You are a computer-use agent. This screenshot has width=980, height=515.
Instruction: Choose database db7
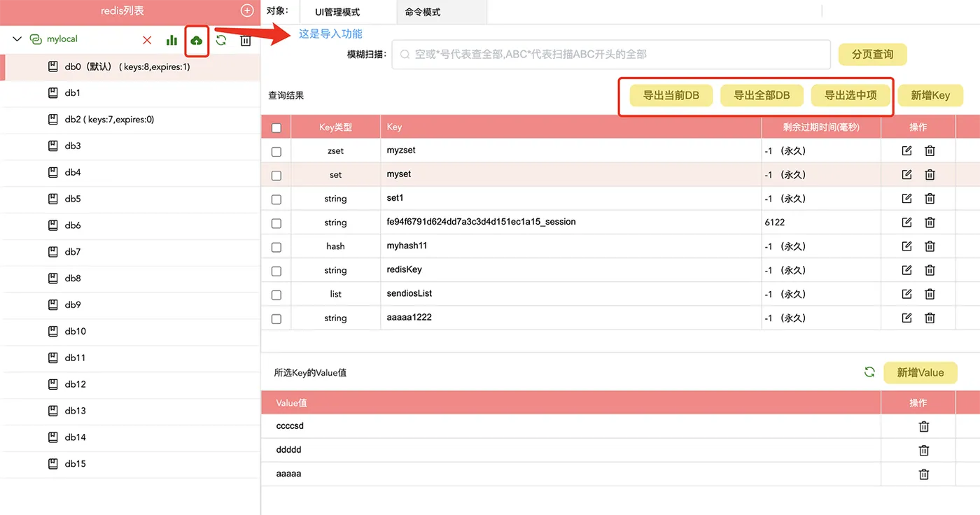(130, 252)
